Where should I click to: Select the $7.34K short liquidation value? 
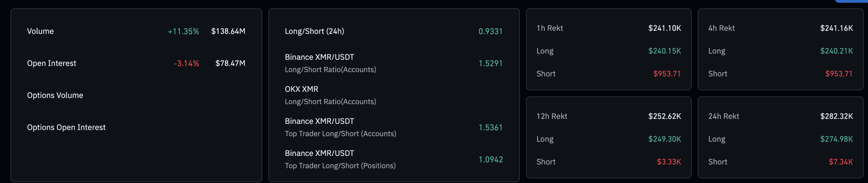point(841,162)
